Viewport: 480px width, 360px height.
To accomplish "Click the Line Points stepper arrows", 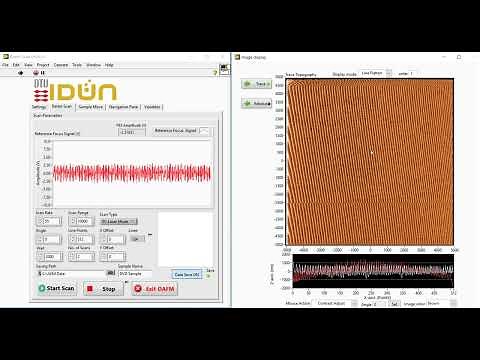I will [73, 239].
